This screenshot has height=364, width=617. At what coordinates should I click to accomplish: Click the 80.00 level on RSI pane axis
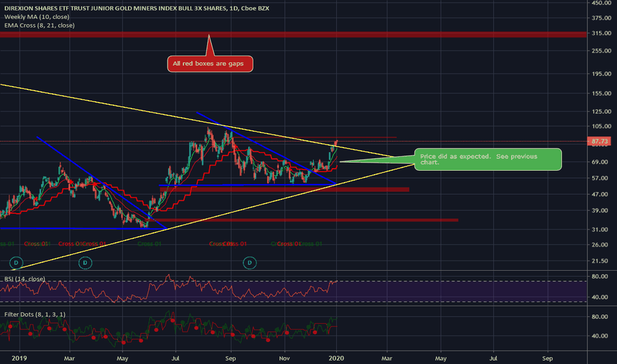[x=600, y=277]
